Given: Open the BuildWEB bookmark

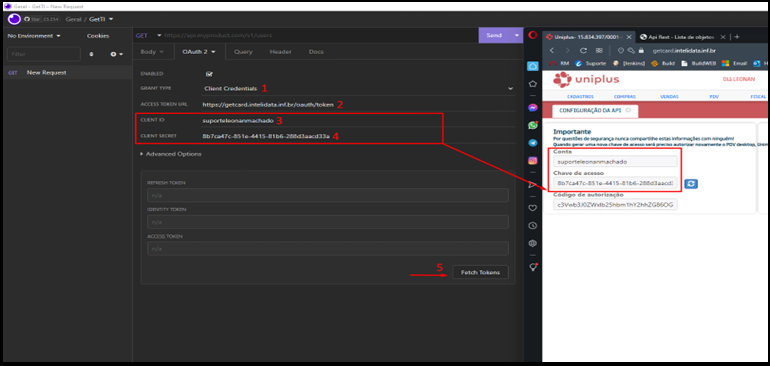Looking at the screenshot, I should (x=698, y=63).
